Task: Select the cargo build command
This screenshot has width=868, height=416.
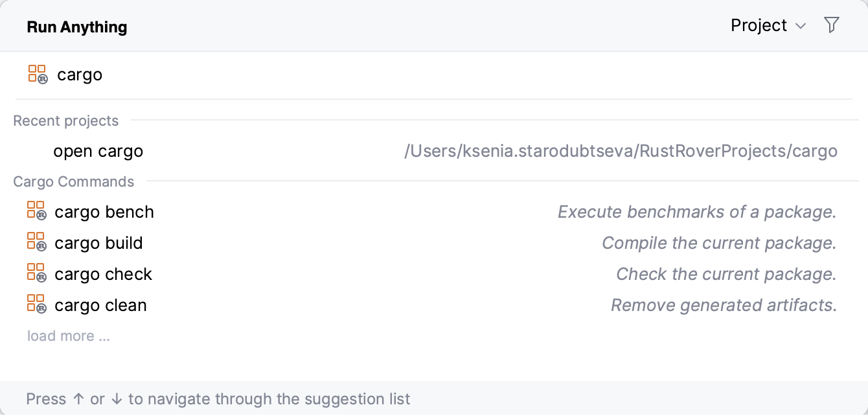Action: [x=98, y=243]
